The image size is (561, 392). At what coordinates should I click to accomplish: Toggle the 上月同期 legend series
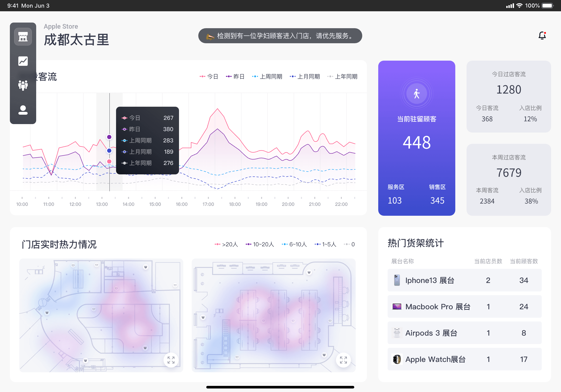point(305,76)
